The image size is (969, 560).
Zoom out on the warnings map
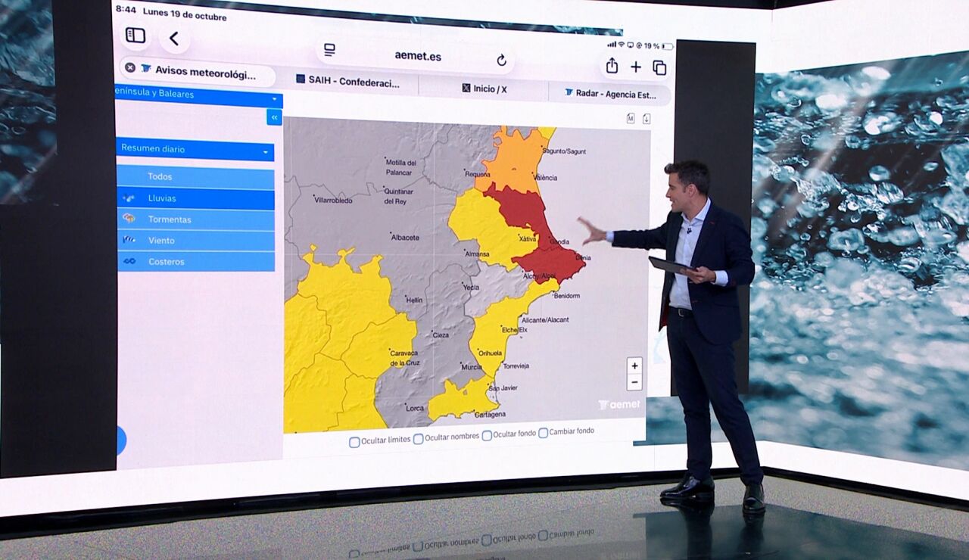point(634,382)
